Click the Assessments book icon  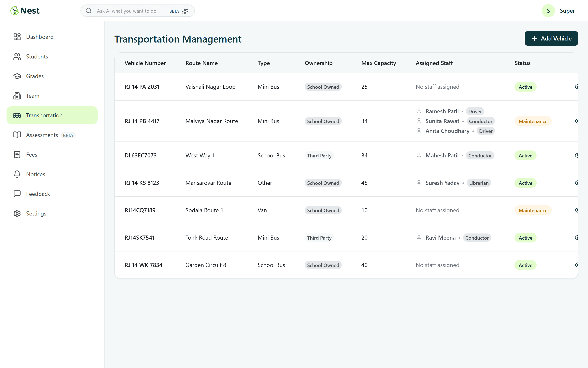[x=17, y=135]
